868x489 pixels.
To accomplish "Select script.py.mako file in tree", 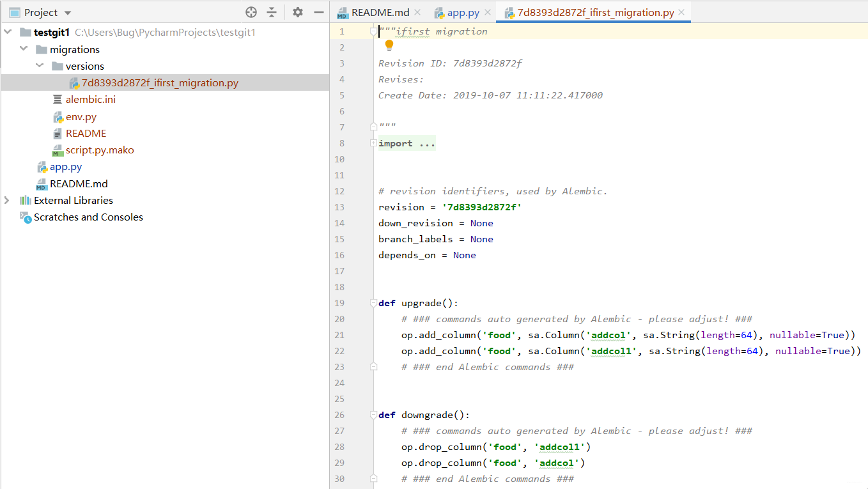I will tap(99, 150).
